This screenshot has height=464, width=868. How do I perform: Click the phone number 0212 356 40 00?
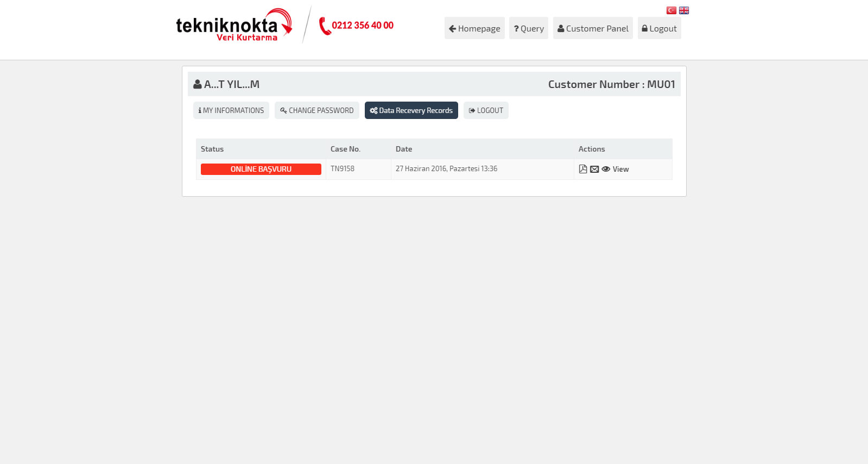pos(362,26)
